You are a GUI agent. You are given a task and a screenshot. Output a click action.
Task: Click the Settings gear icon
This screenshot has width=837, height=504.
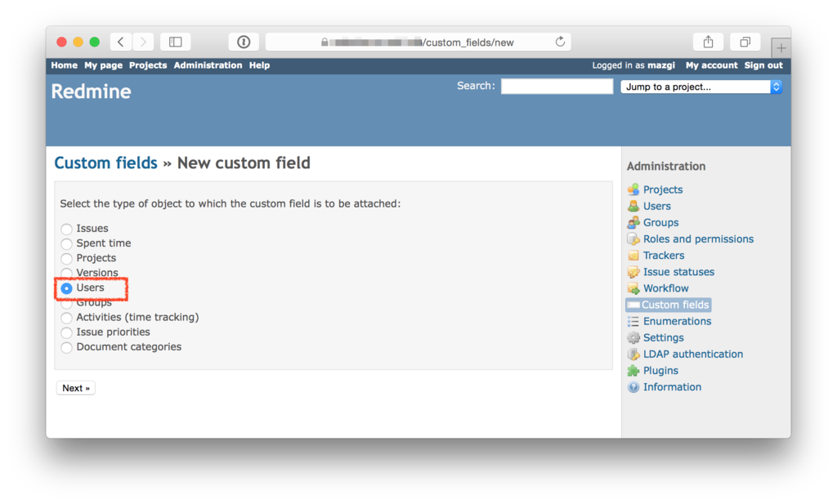[x=633, y=338]
